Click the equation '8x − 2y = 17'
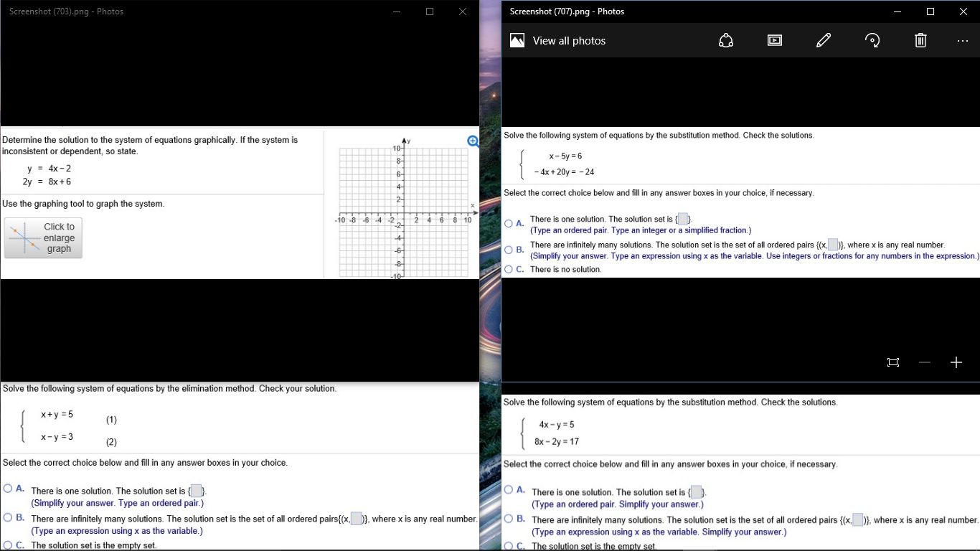Image resolution: width=980 pixels, height=551 pixels. (x=557, y=442)
